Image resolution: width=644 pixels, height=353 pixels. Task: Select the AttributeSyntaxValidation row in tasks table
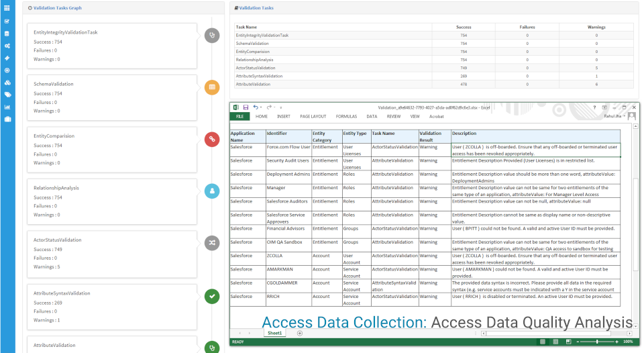[x=434, y=76]
